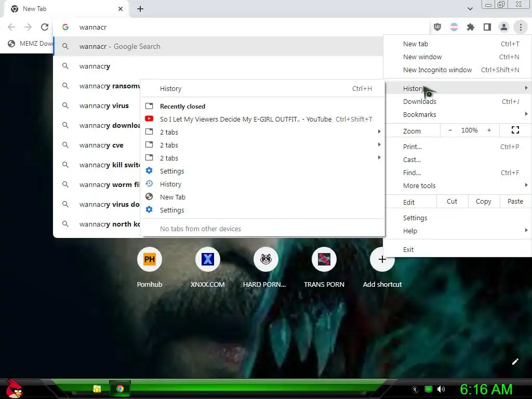Select the wannacry virus suggestion
532x399 pixels.
(97, 105)
